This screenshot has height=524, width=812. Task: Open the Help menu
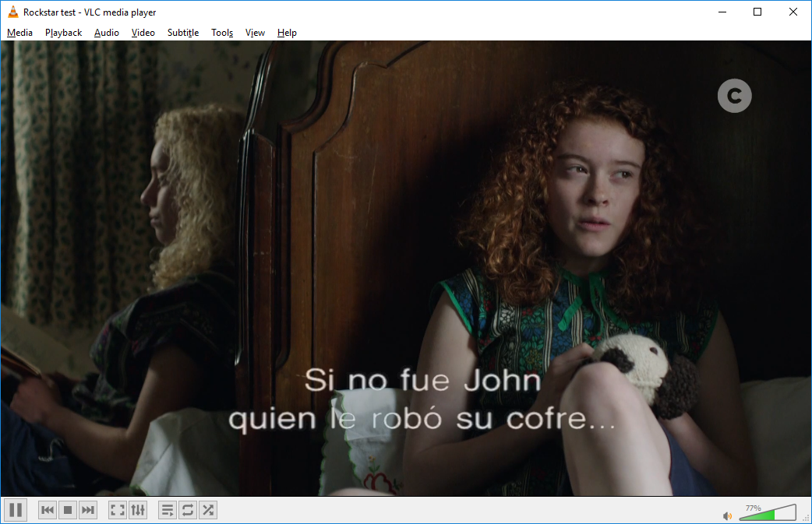[x=287, y=33]
